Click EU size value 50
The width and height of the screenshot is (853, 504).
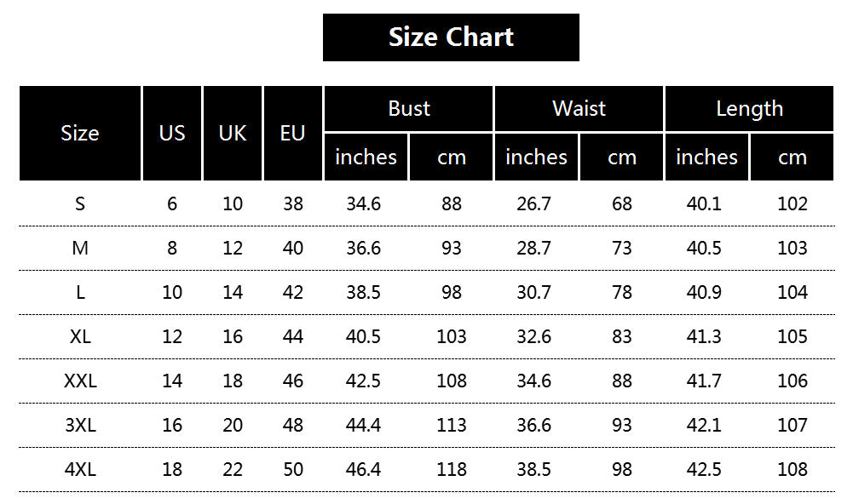point(292,469)
